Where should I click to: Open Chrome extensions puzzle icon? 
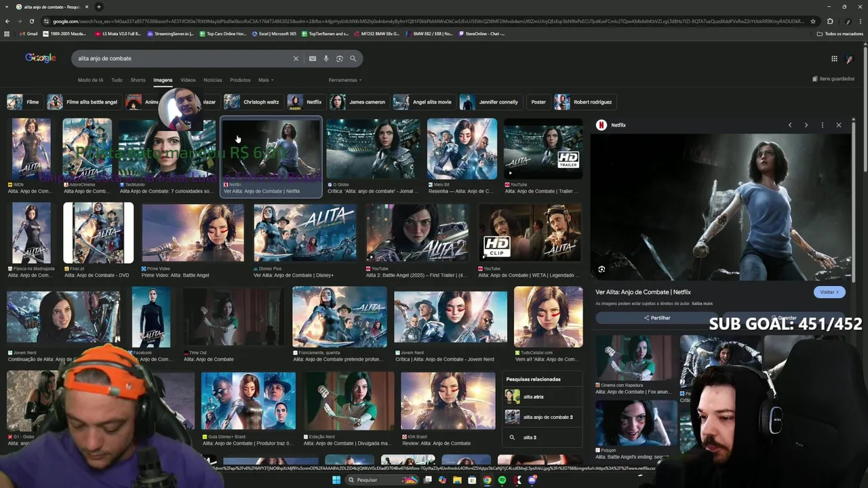click(830, 21)
